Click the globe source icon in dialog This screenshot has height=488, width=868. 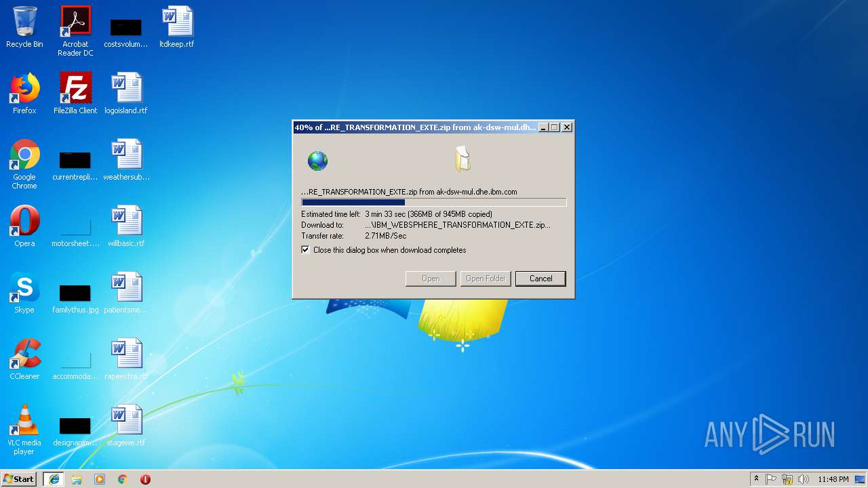point(317,161)
